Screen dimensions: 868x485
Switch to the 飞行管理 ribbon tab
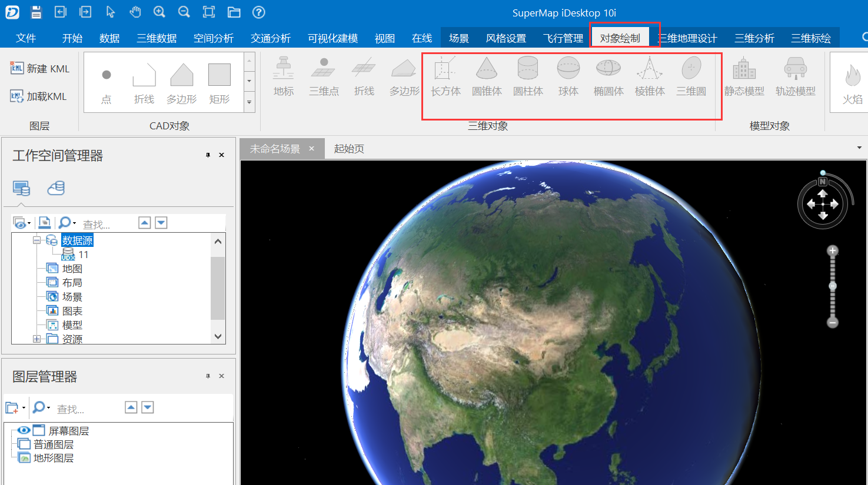coord(563,38)
